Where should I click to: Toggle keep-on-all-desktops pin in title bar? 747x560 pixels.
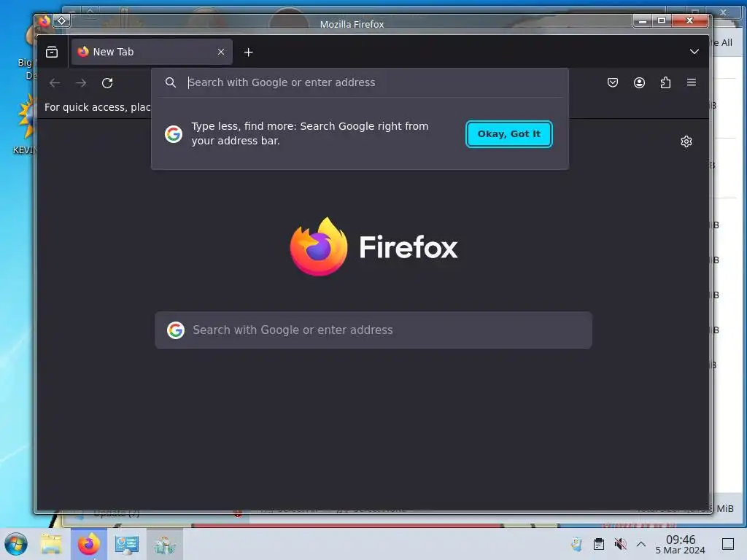click(61, 21)
